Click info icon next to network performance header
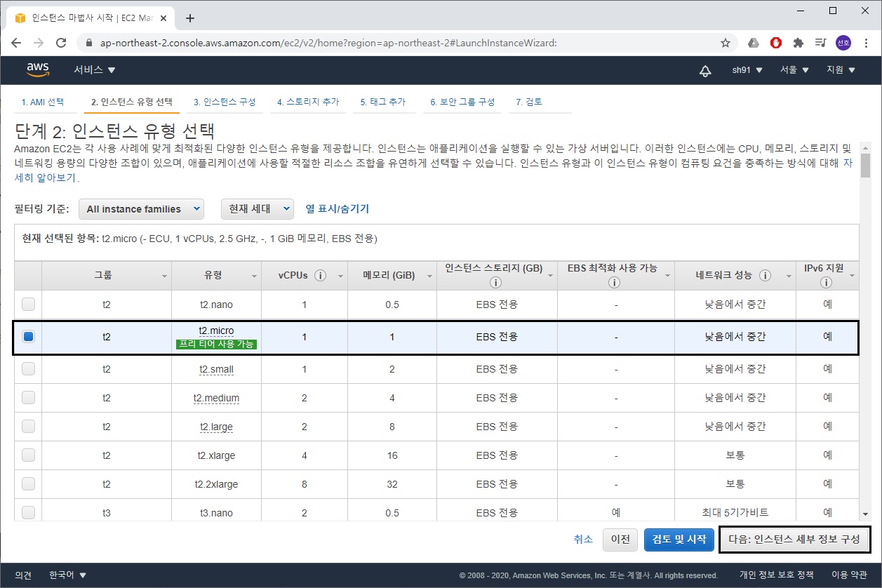Screen dimensions: 882x588 (x=766, y=276)
